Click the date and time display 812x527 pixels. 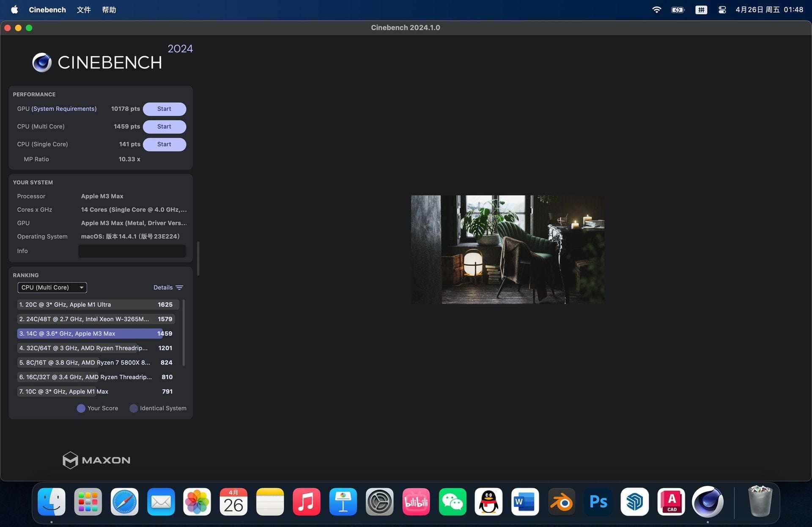tap(769, 9)
